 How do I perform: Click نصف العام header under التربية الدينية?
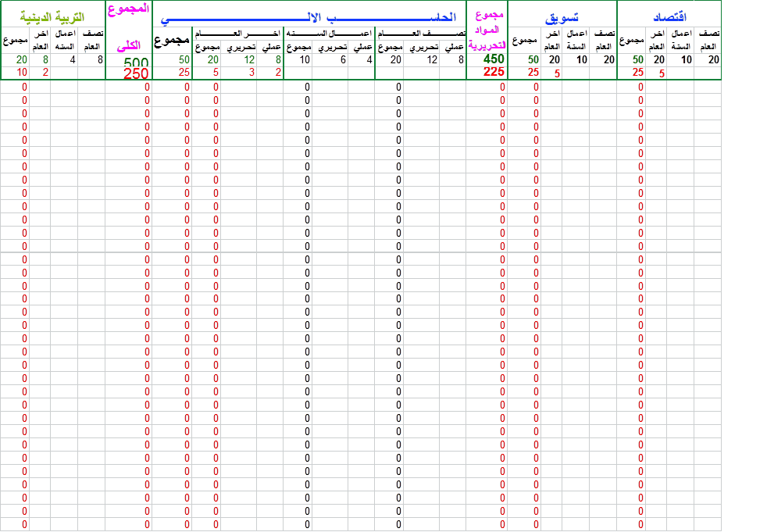tap(92, 40)
